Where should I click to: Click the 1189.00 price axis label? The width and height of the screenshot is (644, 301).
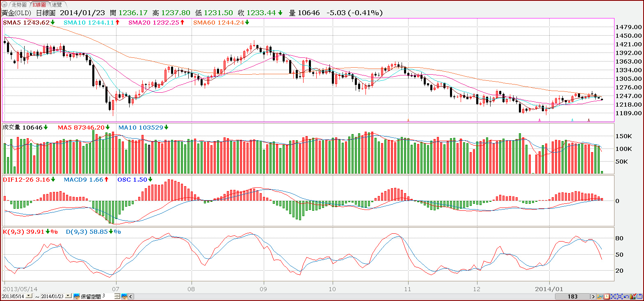[x=628, y=113]
